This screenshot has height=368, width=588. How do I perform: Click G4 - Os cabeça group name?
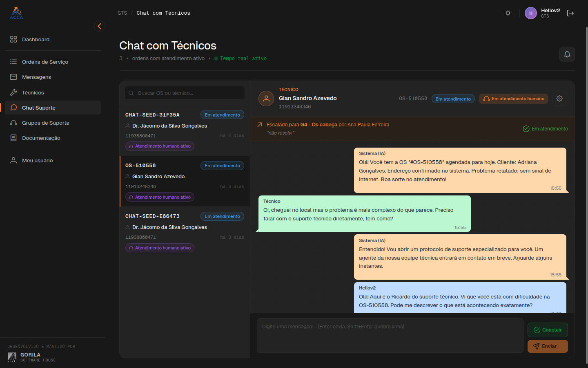click(319, 125)
